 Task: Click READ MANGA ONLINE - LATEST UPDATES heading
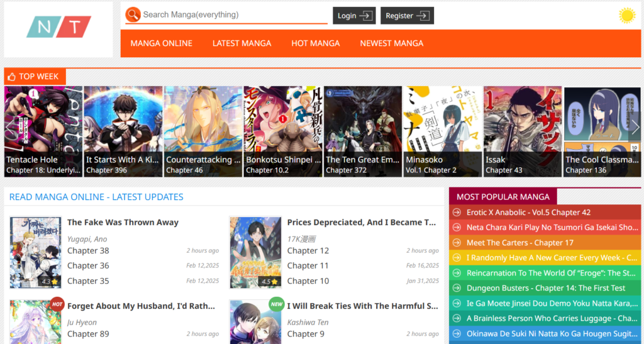(96, 197)
